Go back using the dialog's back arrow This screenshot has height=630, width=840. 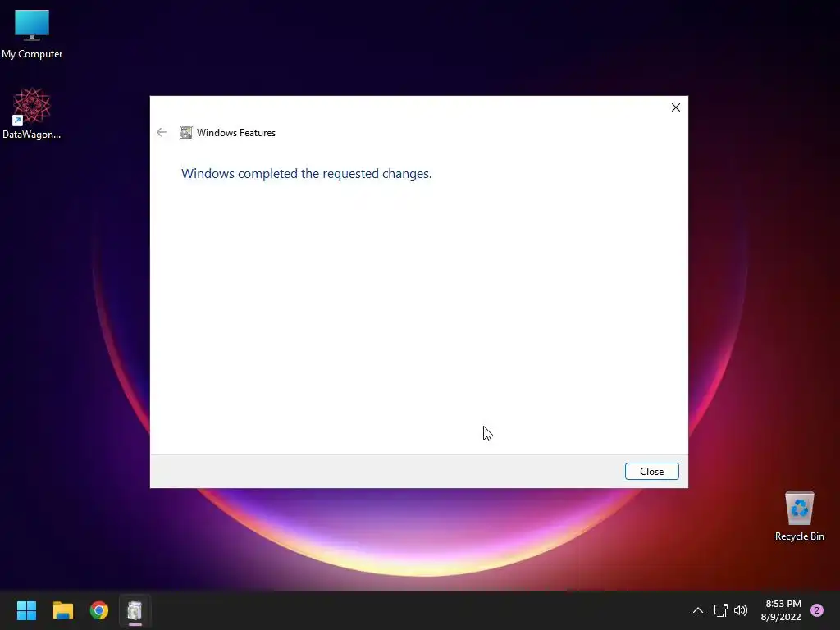[x=162, y=132]
